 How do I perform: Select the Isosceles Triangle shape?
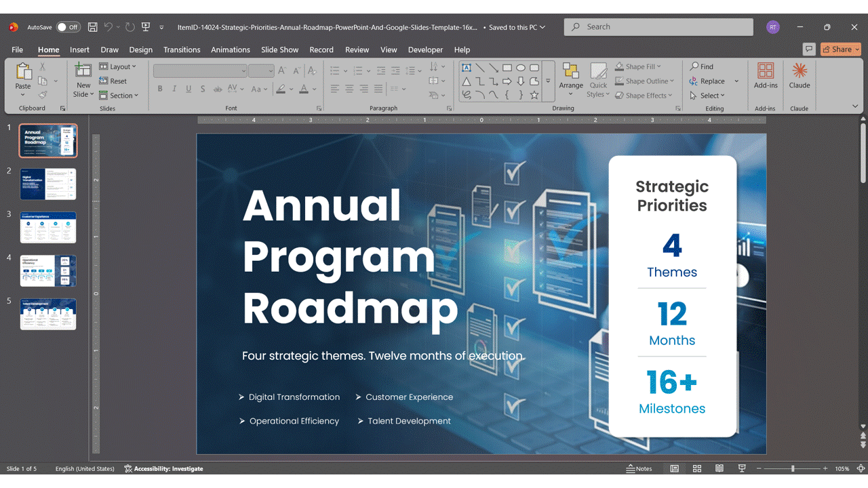467,81
